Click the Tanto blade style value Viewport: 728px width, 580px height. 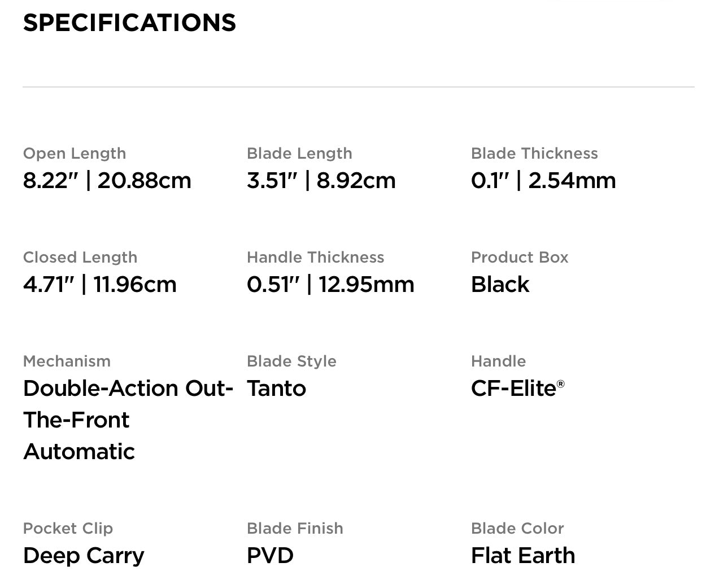coord(276,389)
